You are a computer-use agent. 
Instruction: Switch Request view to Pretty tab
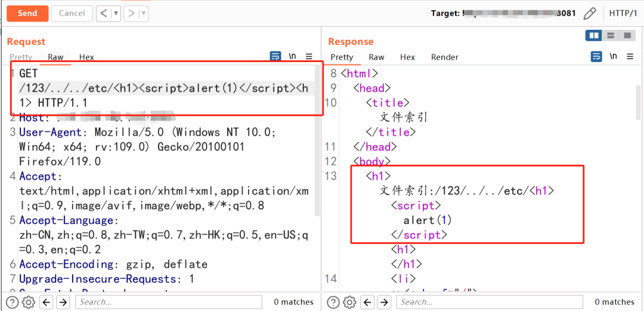point(21,57)
